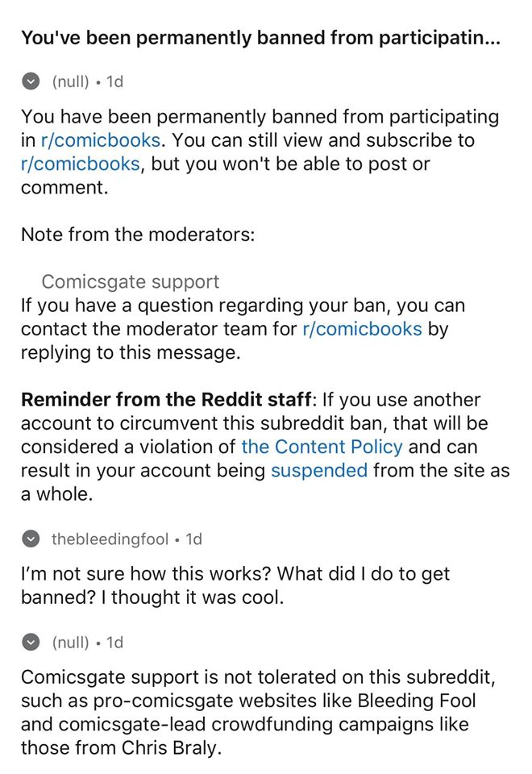
Task: Tap 'Reminder from the Reddit staff' bold text
Action: [x=165, y=400]
